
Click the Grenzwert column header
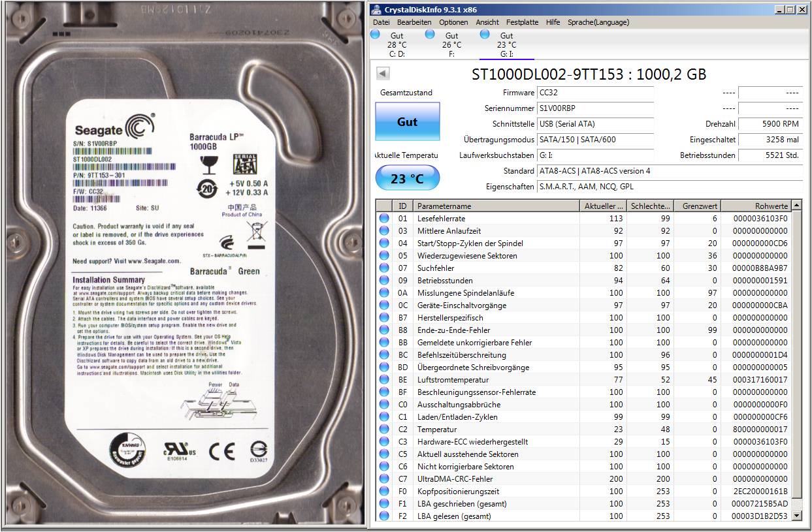click(697, 206)
